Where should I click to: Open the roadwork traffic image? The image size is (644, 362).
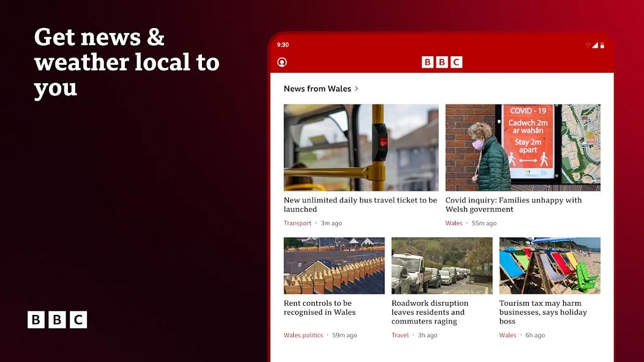click(442, 265)
